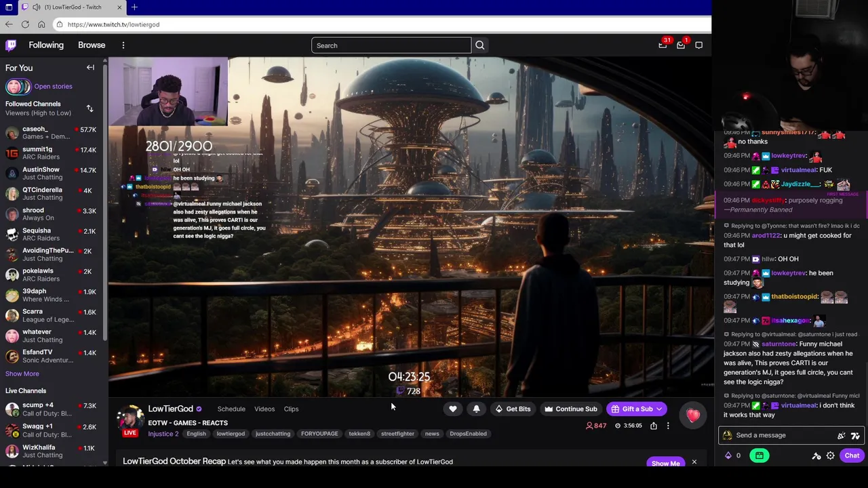This screenshot has width=868, height=488.
Task: Open the Following page
Action: [x=46, y=45]
